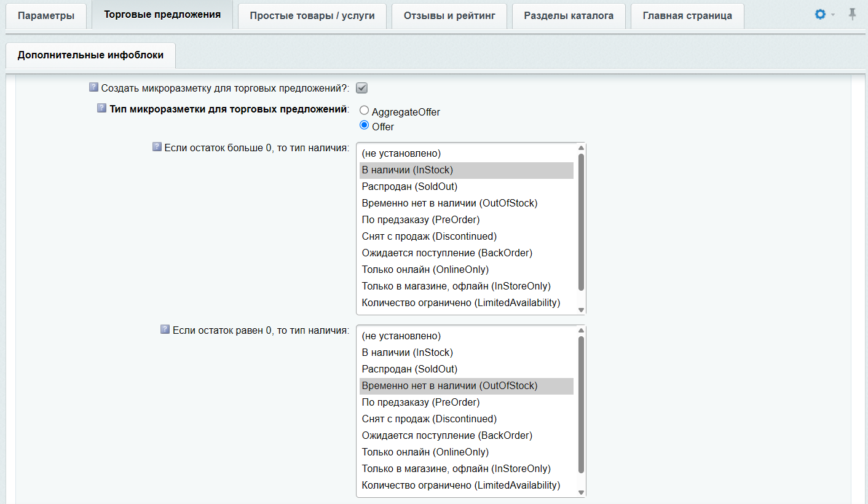Select 'Ожидается поступление (BackOrder)' in остаток равен 0 list
This screenshot has height=504, width=868.
(467, 436)
